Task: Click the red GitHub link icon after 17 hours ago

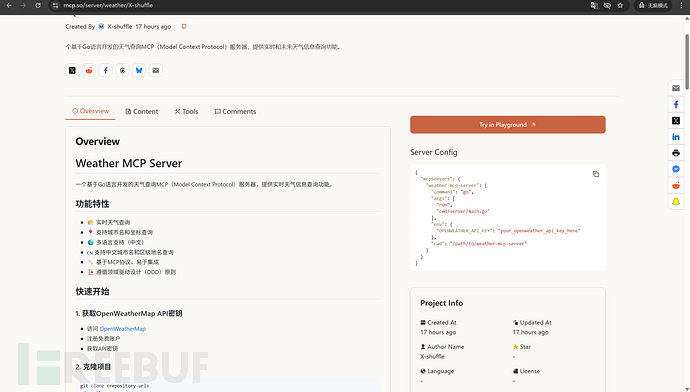Action: [184, 26]
